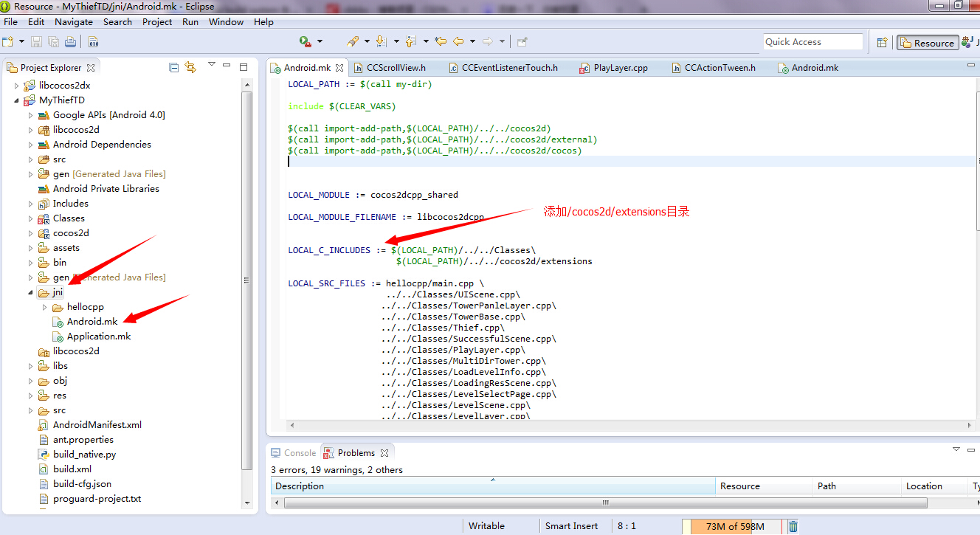
Task: Expand the hellocpp folder node
Action: [45, 307]
